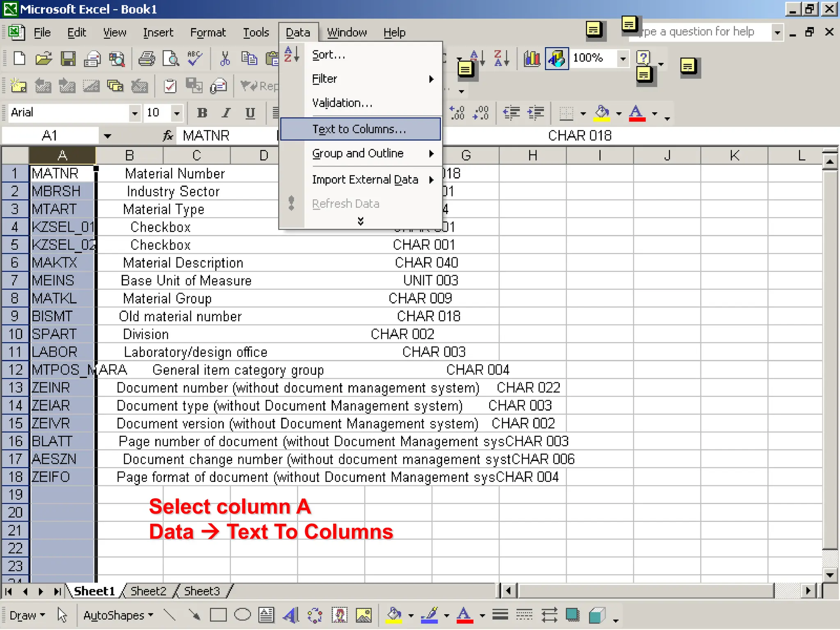Viewport: 840px width, 630px height.
Task: Toggle Bold formatting
Action: 202,113
